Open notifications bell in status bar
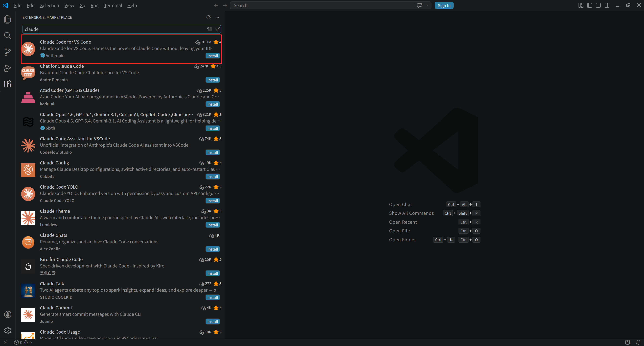The height and width of the screenshot is (346, 644). 638,342
